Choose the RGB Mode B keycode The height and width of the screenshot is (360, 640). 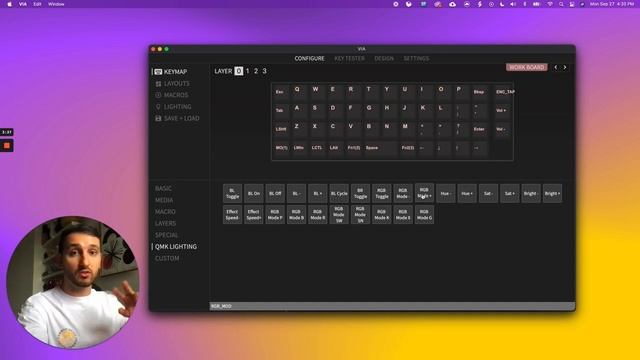296,215
